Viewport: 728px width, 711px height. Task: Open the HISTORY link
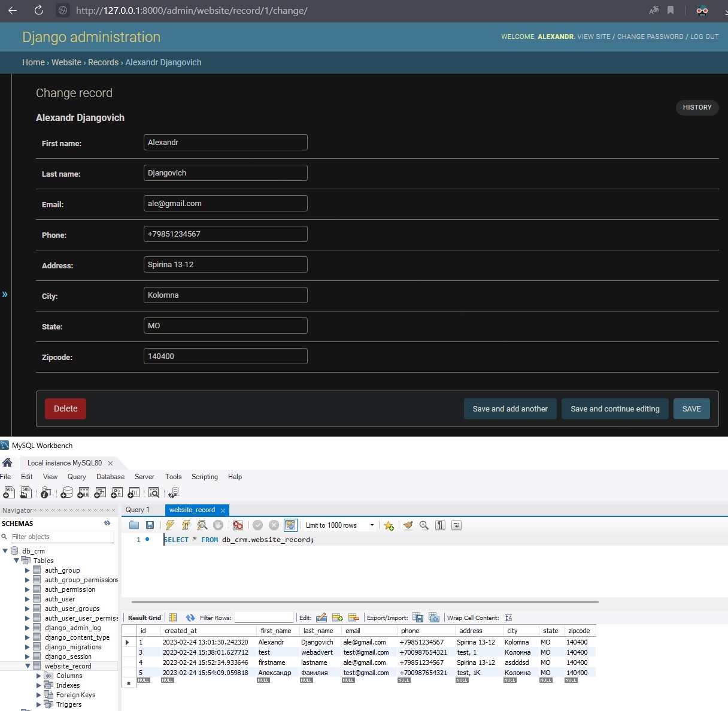pyautogui.click(x=697, y=107)
